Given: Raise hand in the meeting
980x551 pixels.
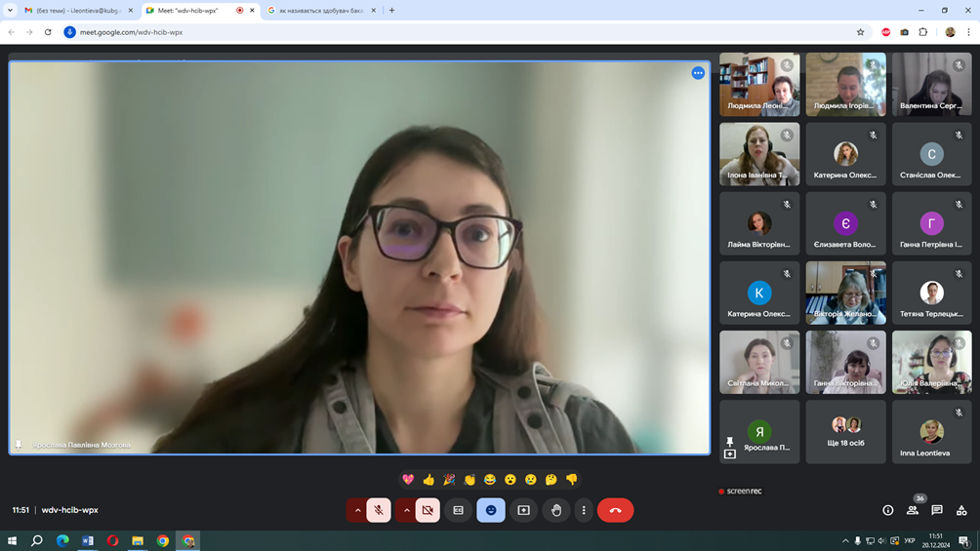Looking at the screenshot, I should [x=556, y=510].
